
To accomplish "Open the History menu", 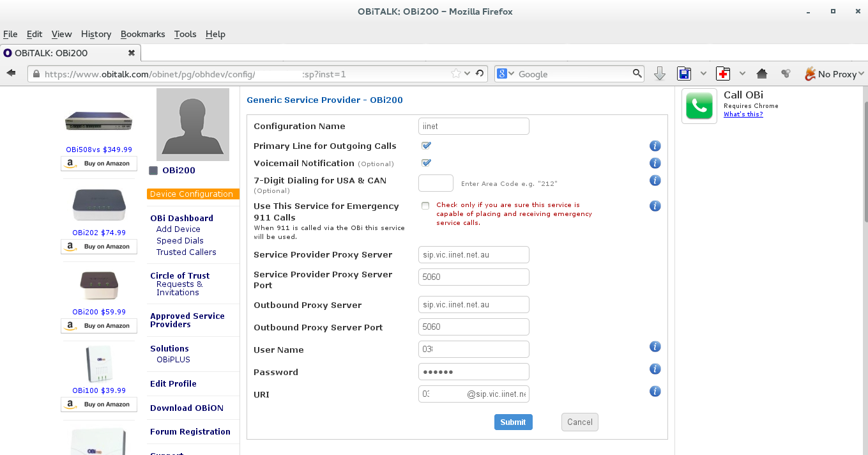I will click(96, 34).
